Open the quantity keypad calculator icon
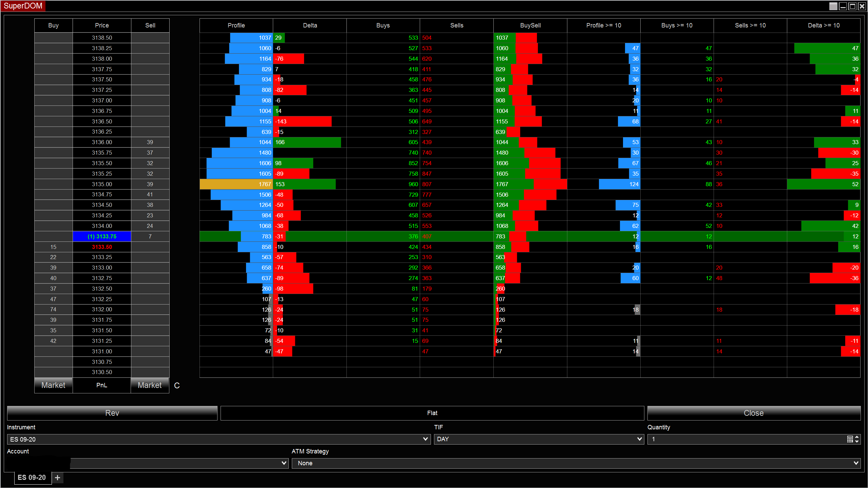The width and height of the screenshot is (868, 488). pyautogui.click(x=850, y=439)
